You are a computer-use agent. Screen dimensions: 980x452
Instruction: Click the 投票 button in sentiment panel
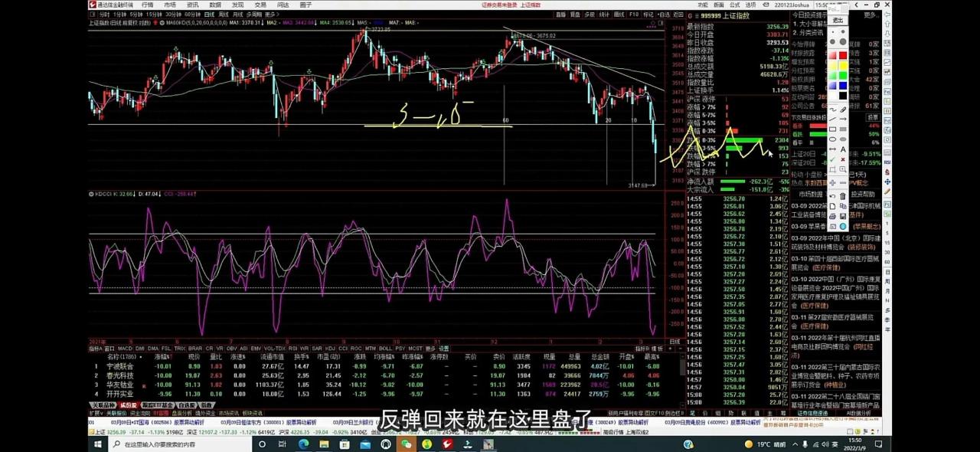click(873, 117)
